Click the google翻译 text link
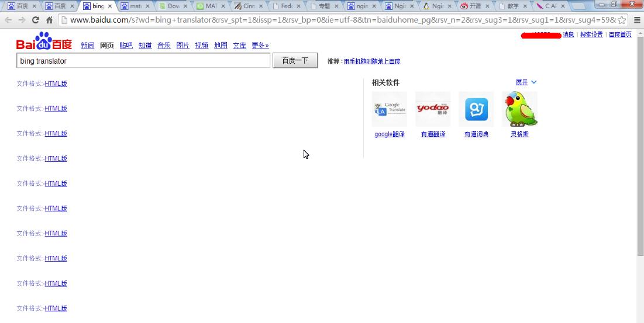The image size is (644, 323). click(390, 134)
